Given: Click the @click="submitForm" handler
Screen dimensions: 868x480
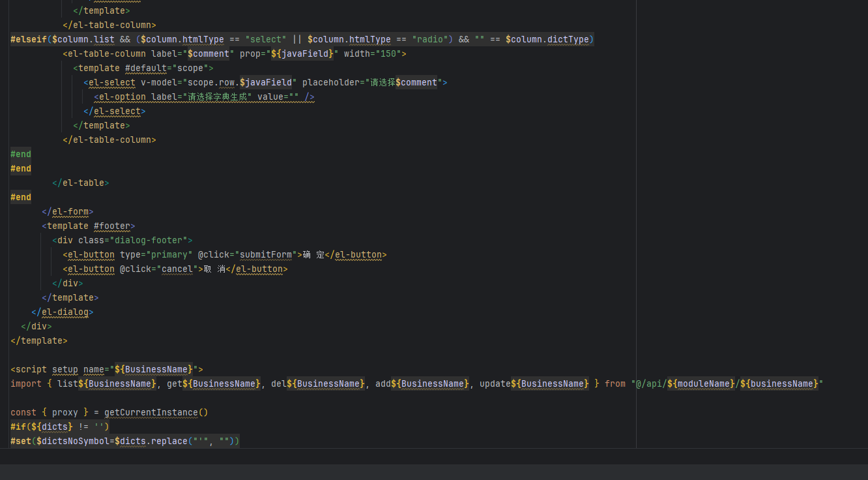Looking at the screenshot, I should point(248,255).
